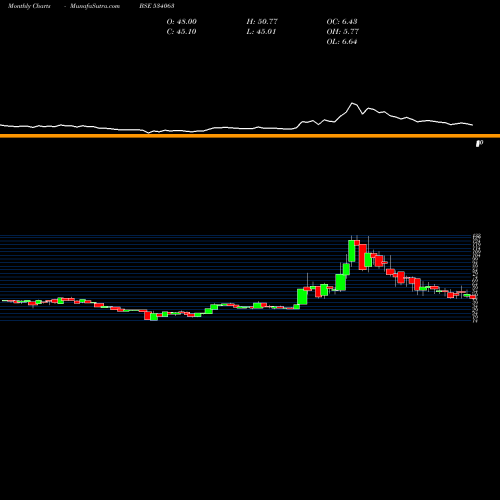Click the high value 'H: 50.77'

(262, 22)
